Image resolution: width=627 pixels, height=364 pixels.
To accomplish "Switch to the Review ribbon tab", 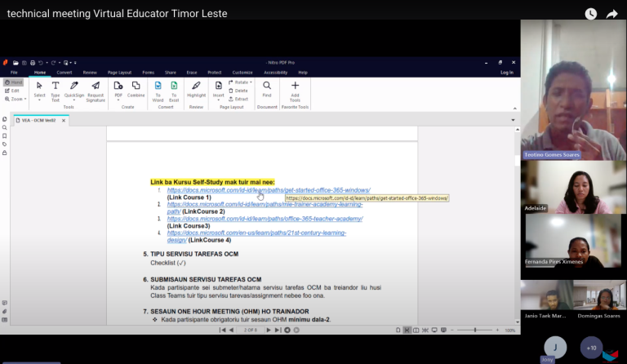I will click(90, 73).
